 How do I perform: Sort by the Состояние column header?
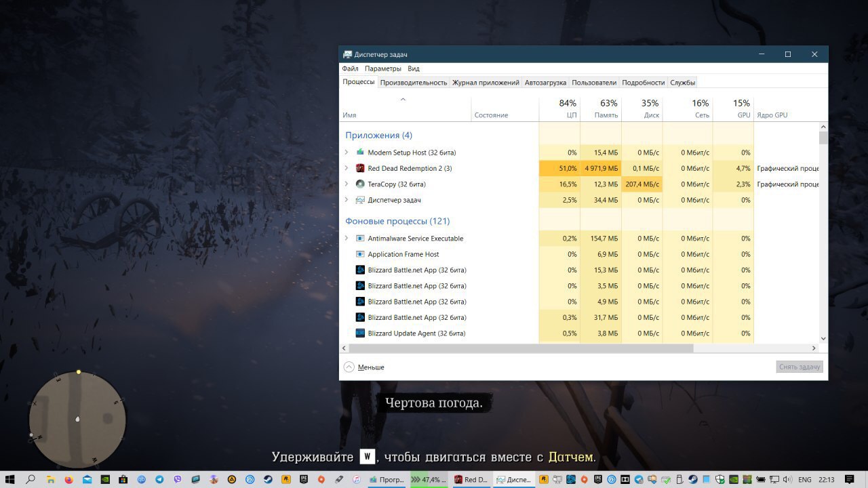(x=505, y=109)
